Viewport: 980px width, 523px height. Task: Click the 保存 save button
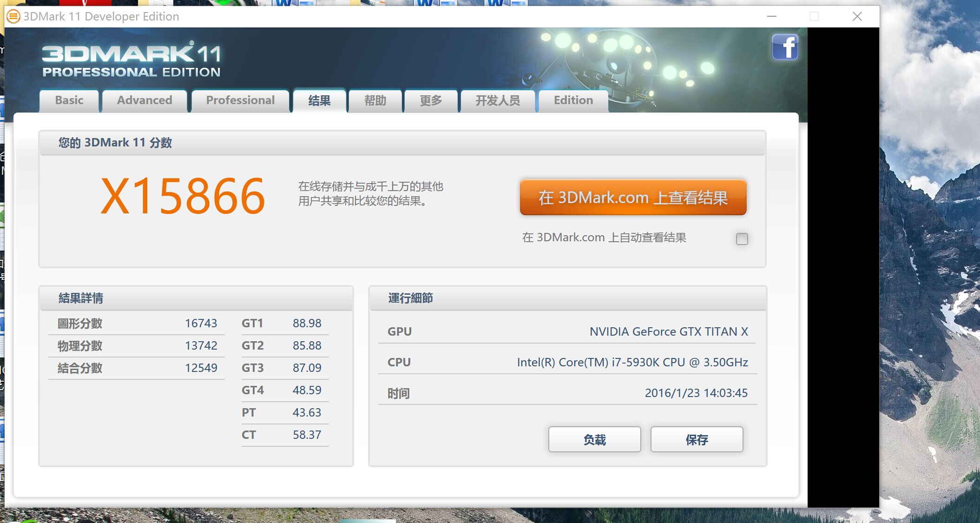(x=697, y=439)
